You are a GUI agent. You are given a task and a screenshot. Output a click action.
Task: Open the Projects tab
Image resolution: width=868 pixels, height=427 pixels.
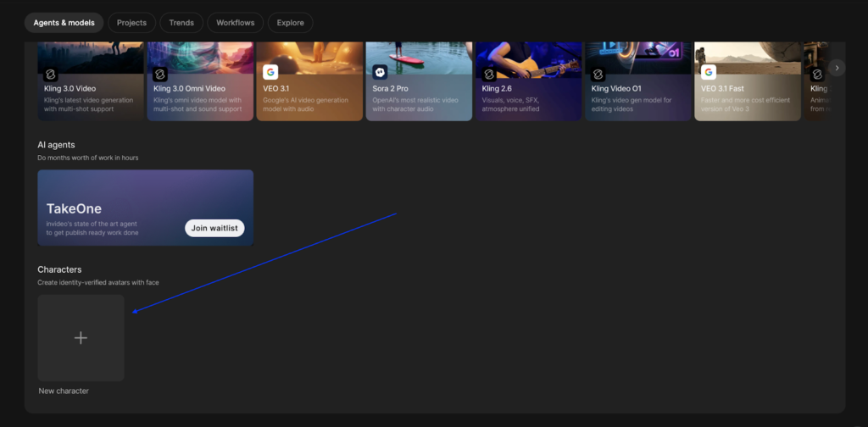[x=131, y=23]
